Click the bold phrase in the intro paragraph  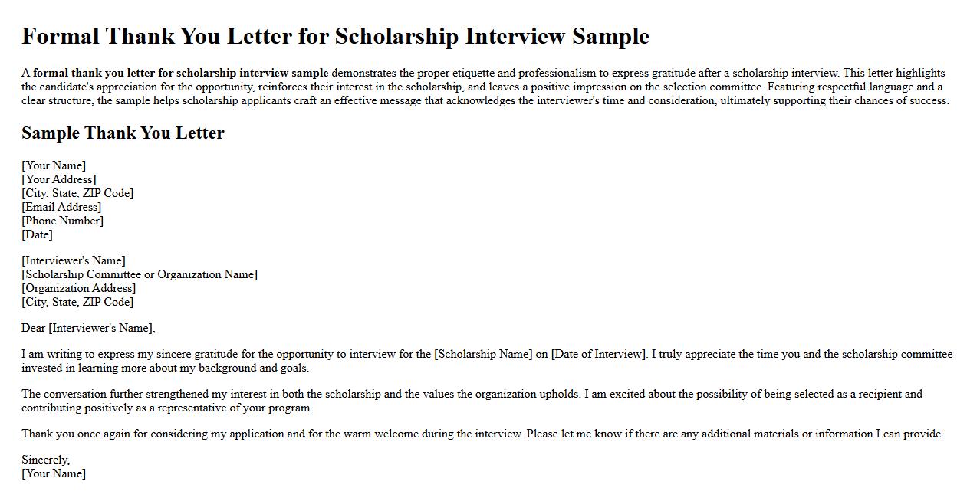[180, 74]
